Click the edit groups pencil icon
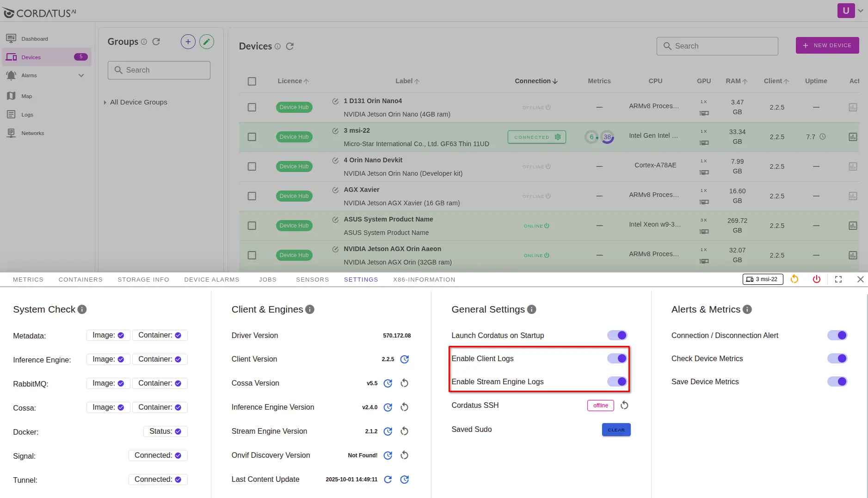This screenshot has height=498, width=868. [x=207, y=42]
